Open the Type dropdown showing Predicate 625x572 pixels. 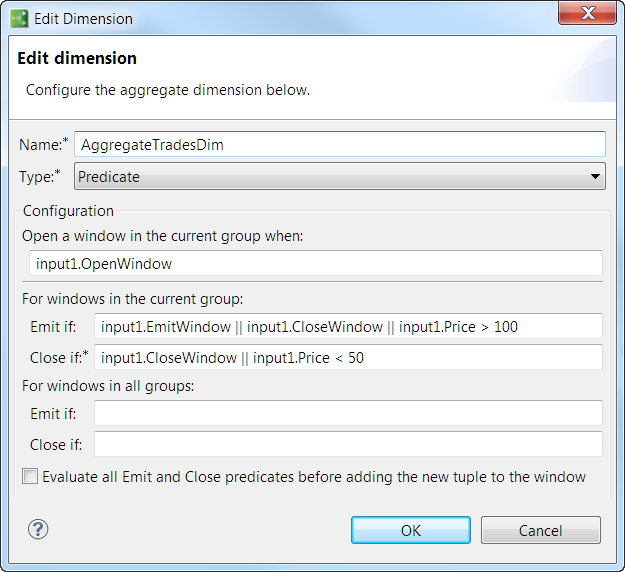tap(340, 177)
